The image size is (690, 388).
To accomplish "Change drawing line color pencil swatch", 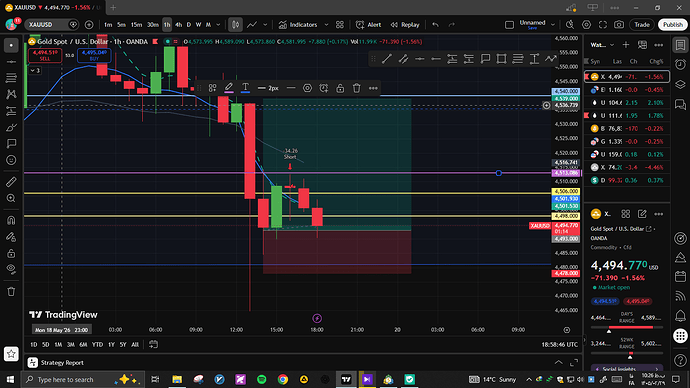I will [x=229, y=88].
